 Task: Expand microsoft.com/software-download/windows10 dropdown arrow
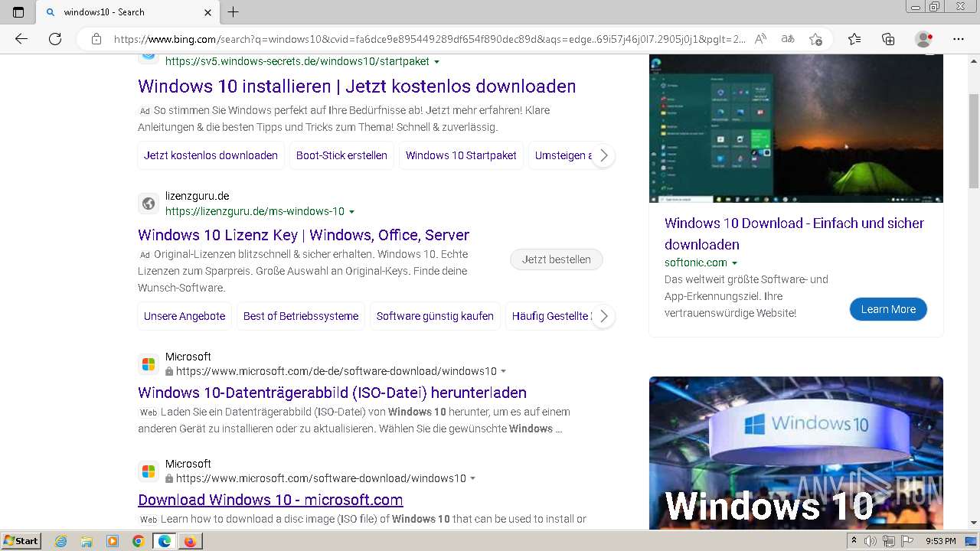(x=472, y=479)
